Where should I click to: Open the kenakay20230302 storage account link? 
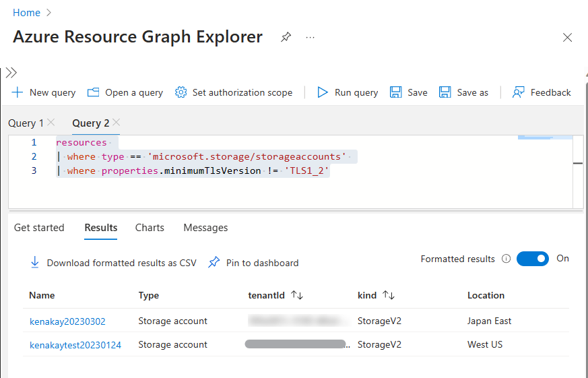67,321
